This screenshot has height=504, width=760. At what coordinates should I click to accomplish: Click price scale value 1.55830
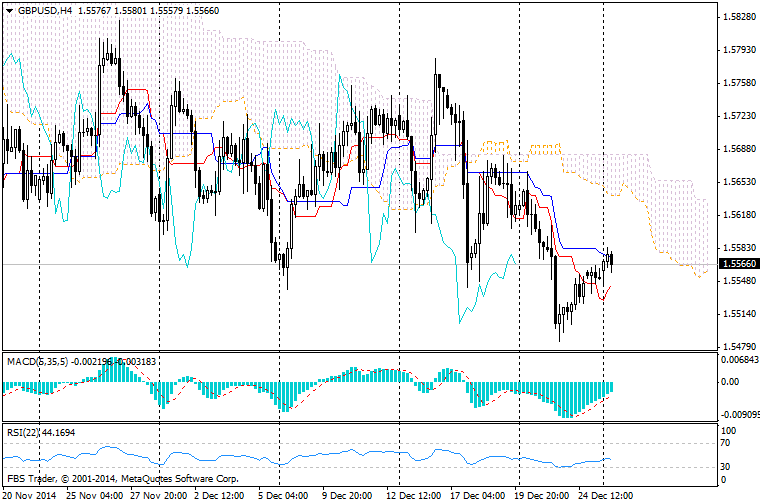[x=739, y=248]
